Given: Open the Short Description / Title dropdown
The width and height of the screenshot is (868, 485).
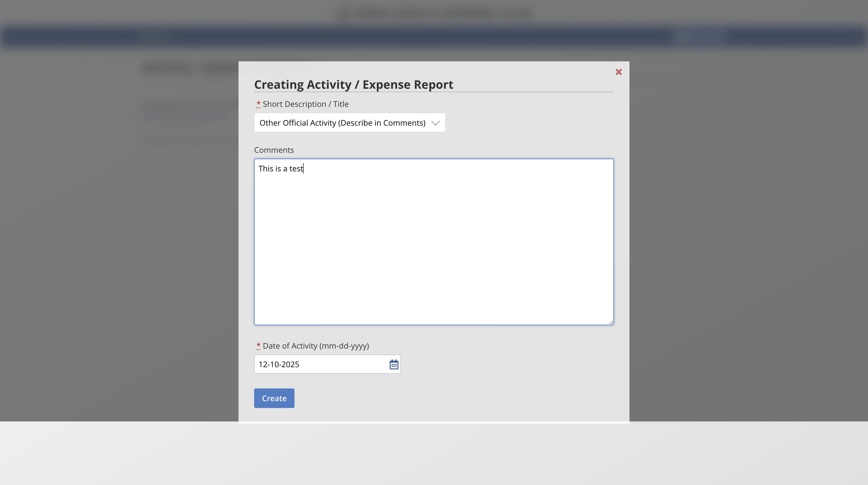Looking at the screenshot, I should (x=349, y=123).
